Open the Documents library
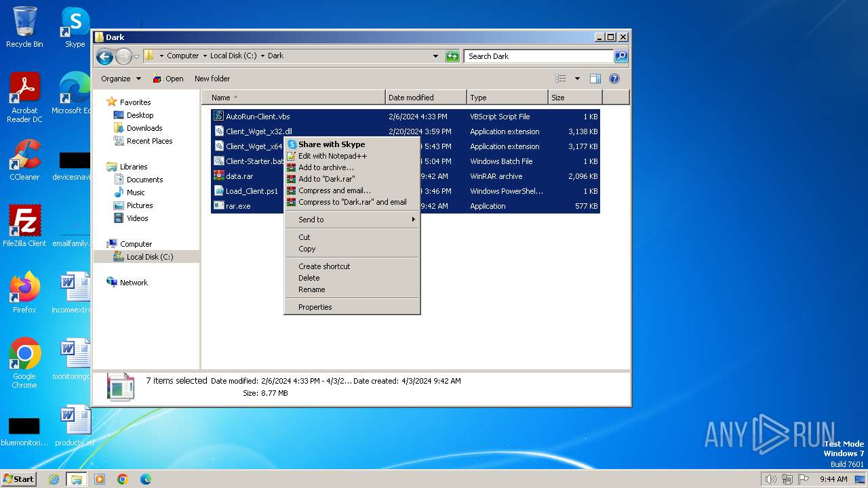Viewport: 868px width, 488px height. tap(144, 180)
